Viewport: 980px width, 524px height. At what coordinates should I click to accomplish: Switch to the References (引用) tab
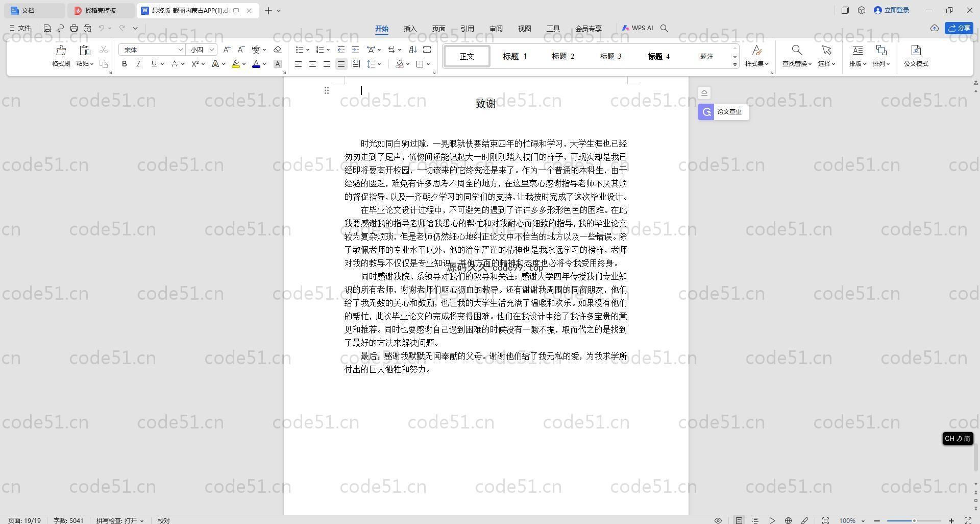click(x=468, y=29)
